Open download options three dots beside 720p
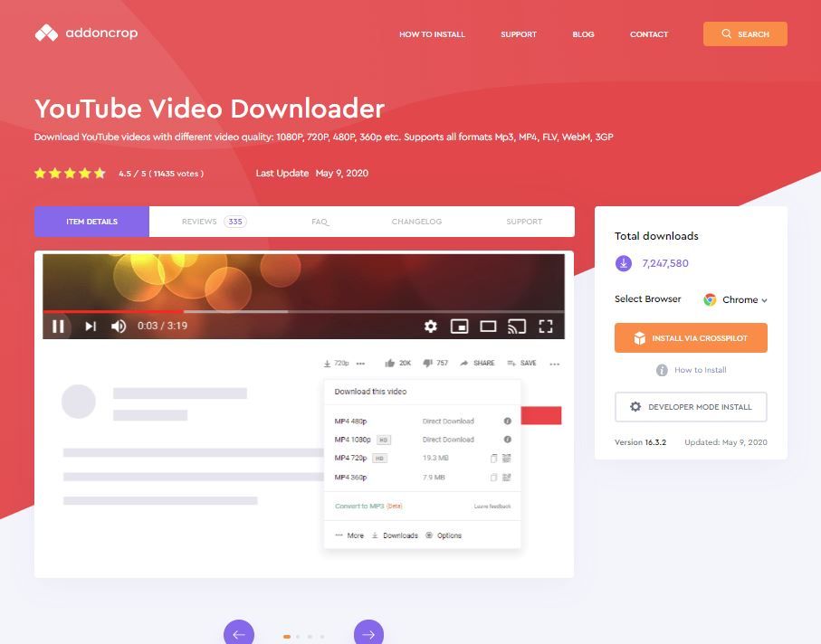Image resolution: width=821 pixels, height=644 pixels. tap(360, 363)
